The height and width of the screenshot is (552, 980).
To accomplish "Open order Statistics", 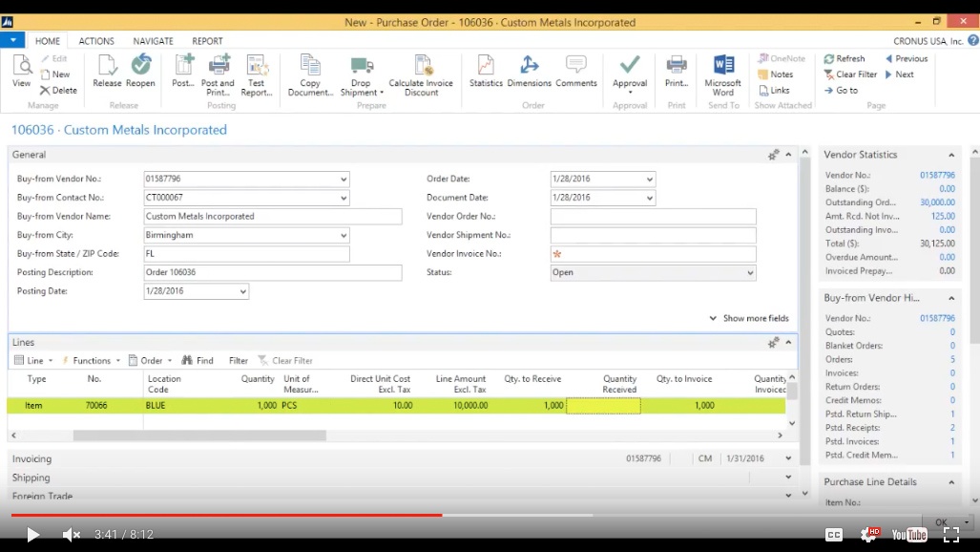I will click(486, 71).
